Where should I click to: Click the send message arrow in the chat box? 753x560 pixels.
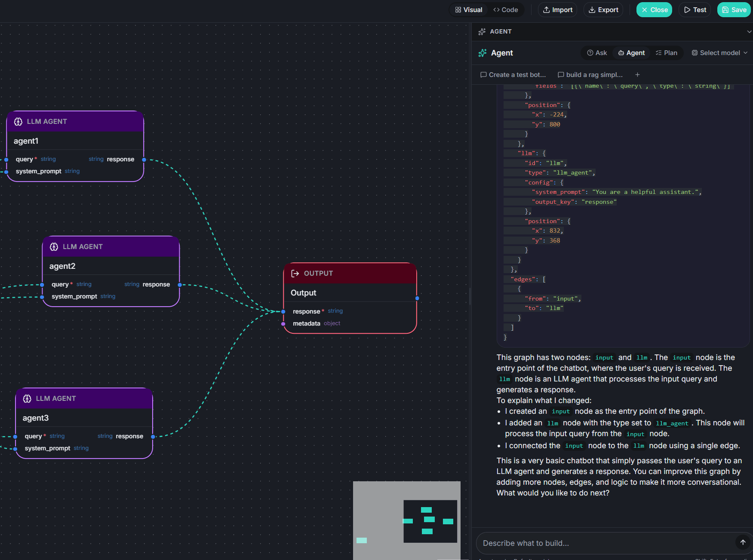pos(743,542)
